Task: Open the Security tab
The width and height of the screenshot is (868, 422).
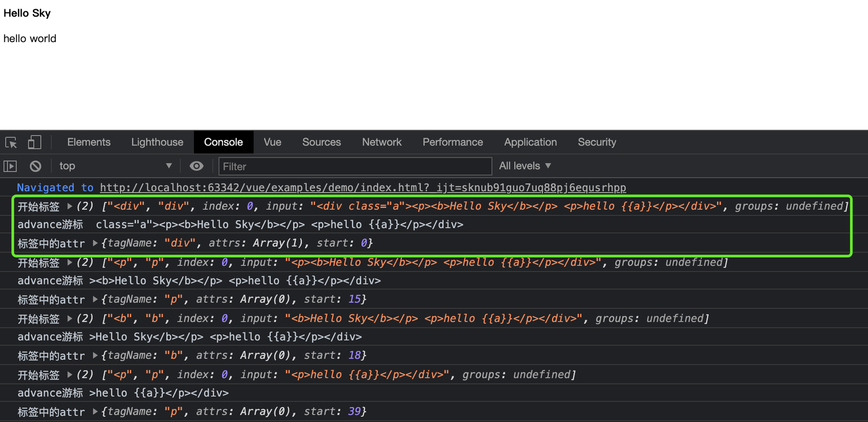Action: [x=597, y=142]
